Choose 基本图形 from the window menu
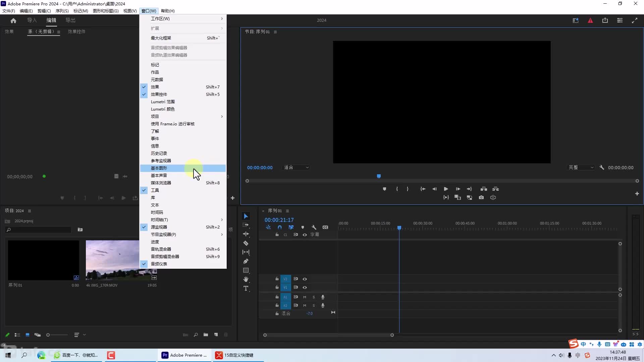 (x=183, y=168)
